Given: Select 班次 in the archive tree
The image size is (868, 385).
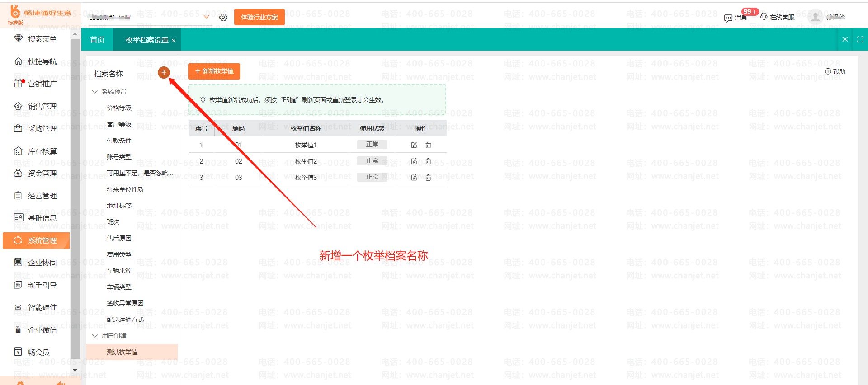Looking at the screenshot, I should click(x=113, y=222).
